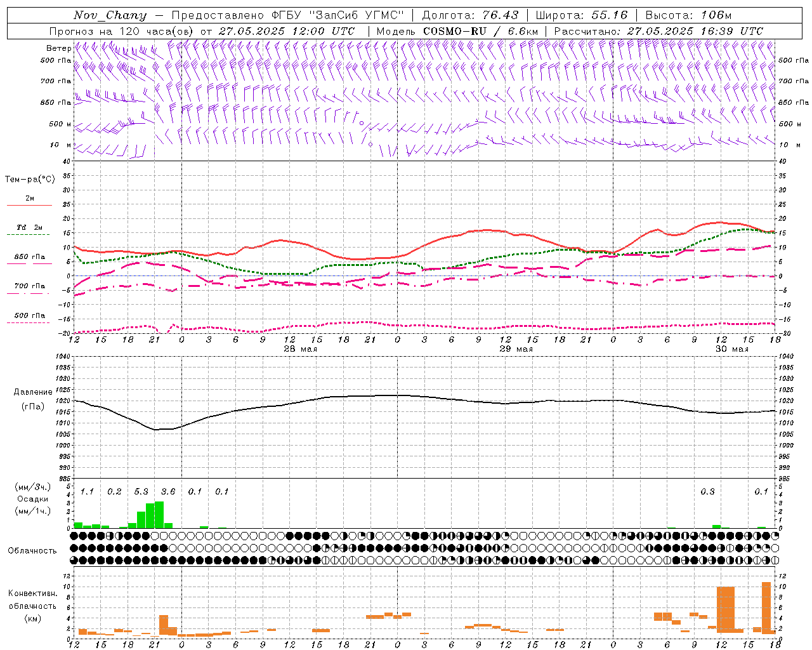Click the 'Конвективн.' convective cloud label
The image size is (812, 650).
[33, 594]
